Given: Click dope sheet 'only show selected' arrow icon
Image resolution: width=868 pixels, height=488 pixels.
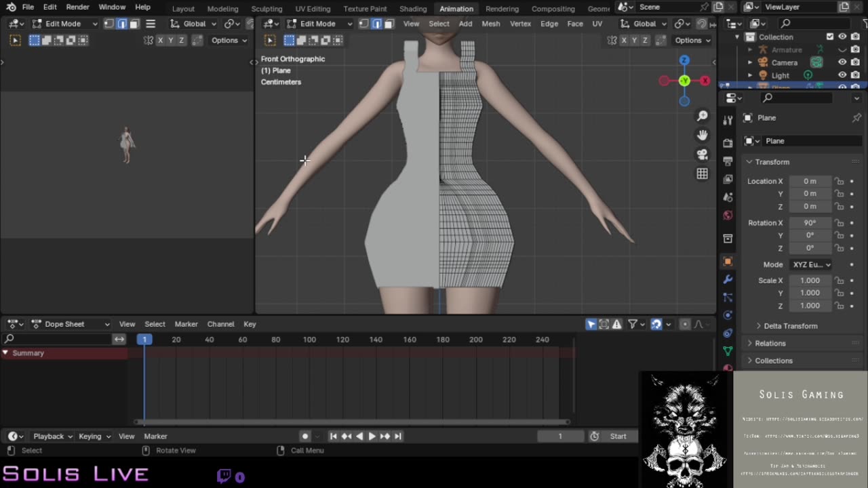Looking at the screenshot, I should [591, 324].
